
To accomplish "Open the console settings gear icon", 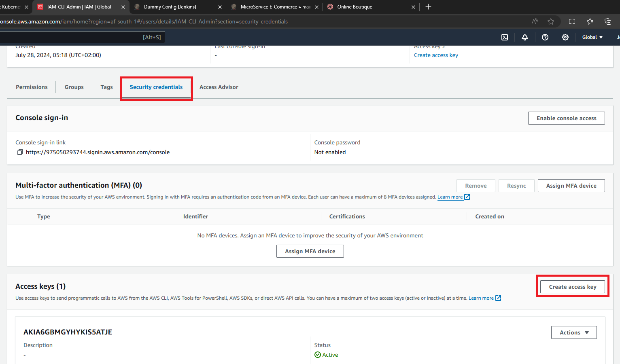I will 565,37.
